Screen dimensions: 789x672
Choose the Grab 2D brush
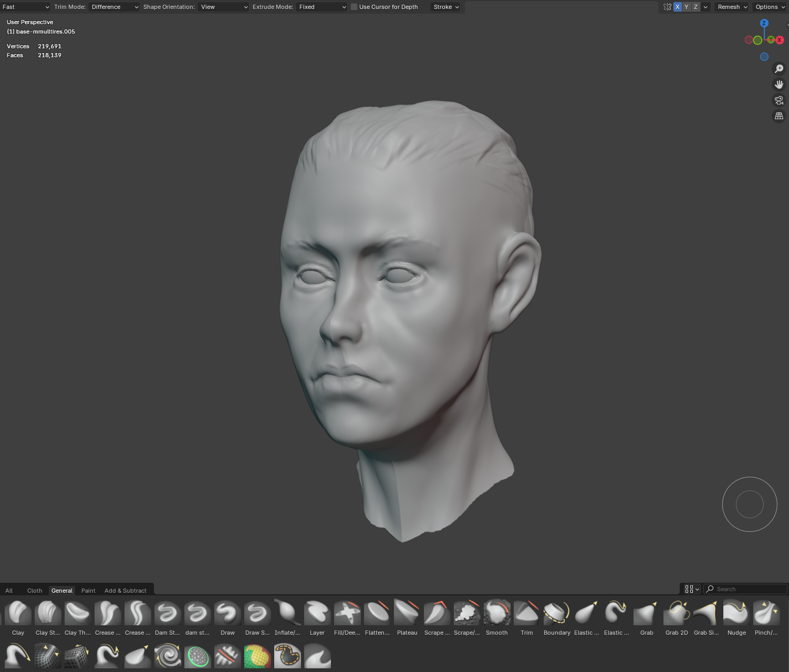[x=677, y=618]
